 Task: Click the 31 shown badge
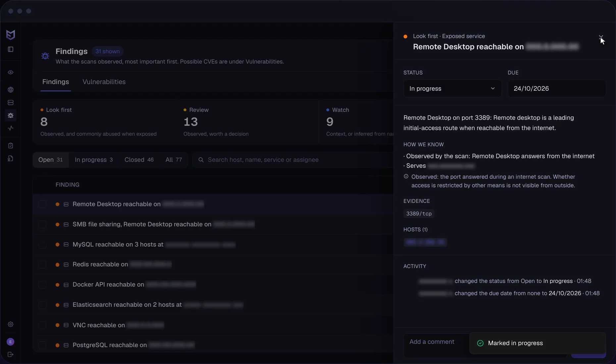[108, 51]
